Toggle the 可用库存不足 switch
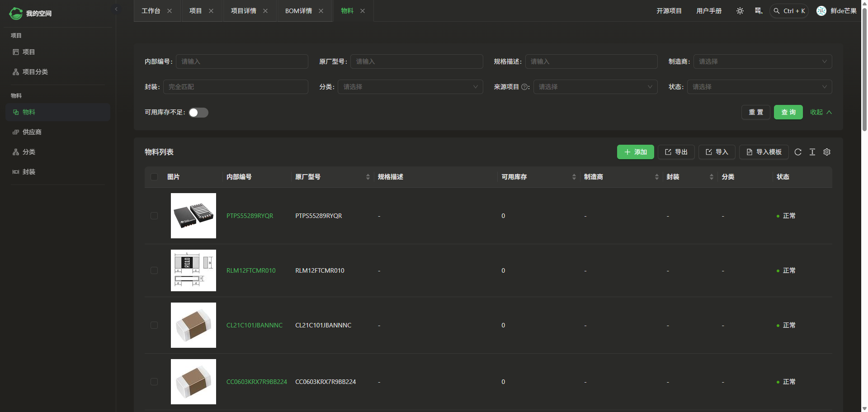This screenshot has width=868, height=412. click(198, 113)
